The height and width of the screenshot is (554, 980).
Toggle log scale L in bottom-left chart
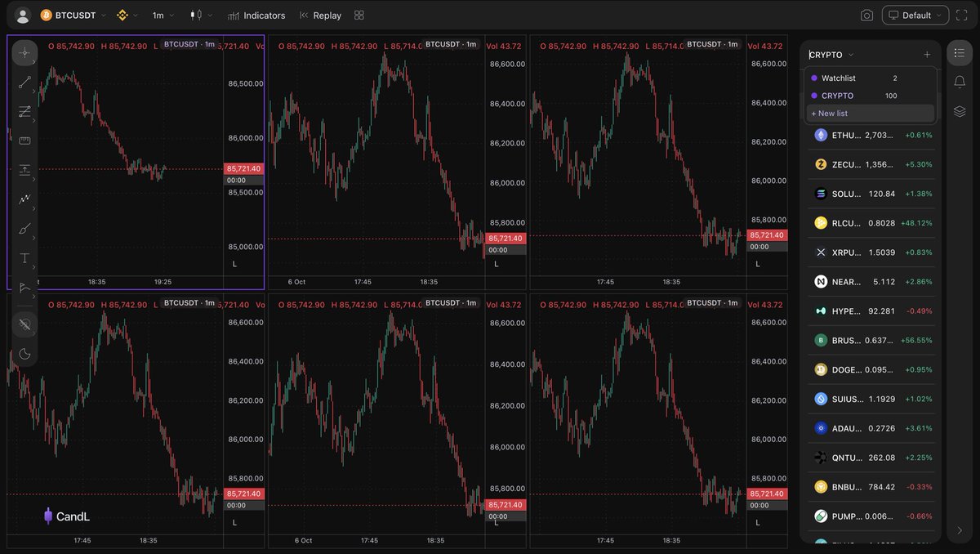pos(234,522)
